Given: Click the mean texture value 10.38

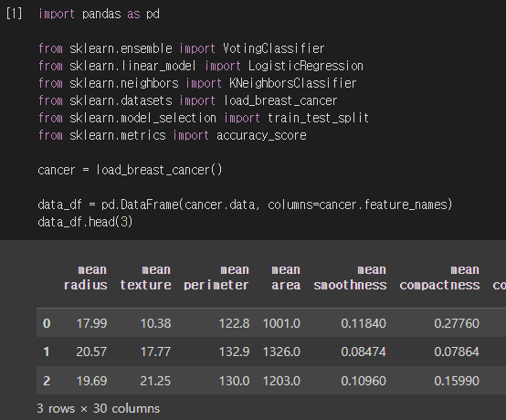Looking at the screenshot, I should pos(155,323).
